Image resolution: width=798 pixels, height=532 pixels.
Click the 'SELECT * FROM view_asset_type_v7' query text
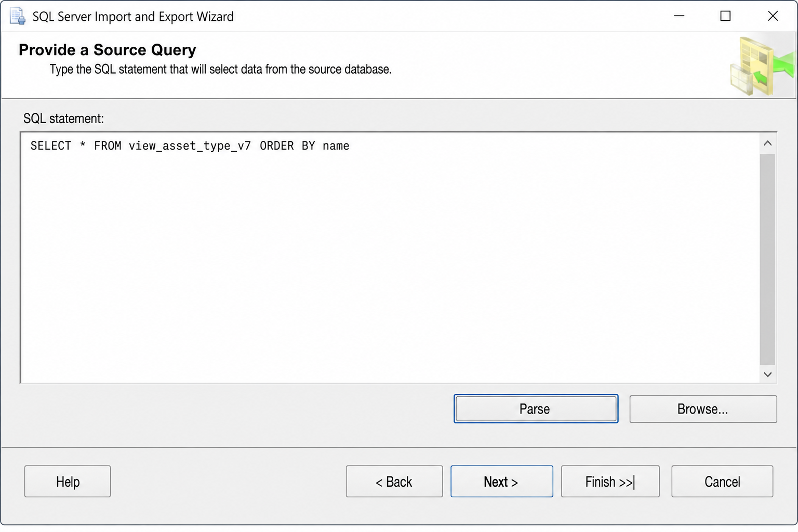[x=141, y=146]
